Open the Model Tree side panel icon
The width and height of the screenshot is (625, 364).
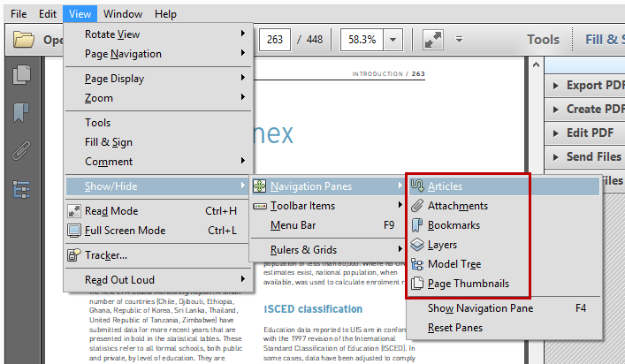(21, 189)
